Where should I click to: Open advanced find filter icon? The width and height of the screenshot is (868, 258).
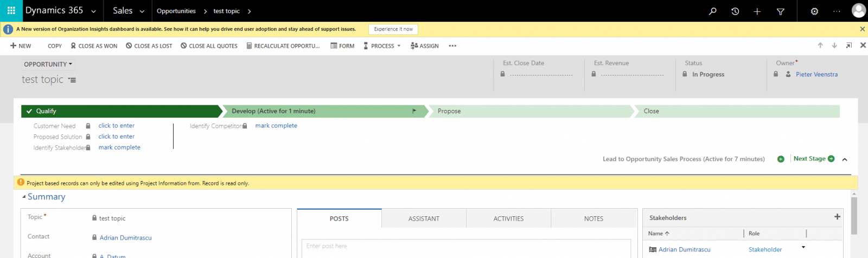781,11
